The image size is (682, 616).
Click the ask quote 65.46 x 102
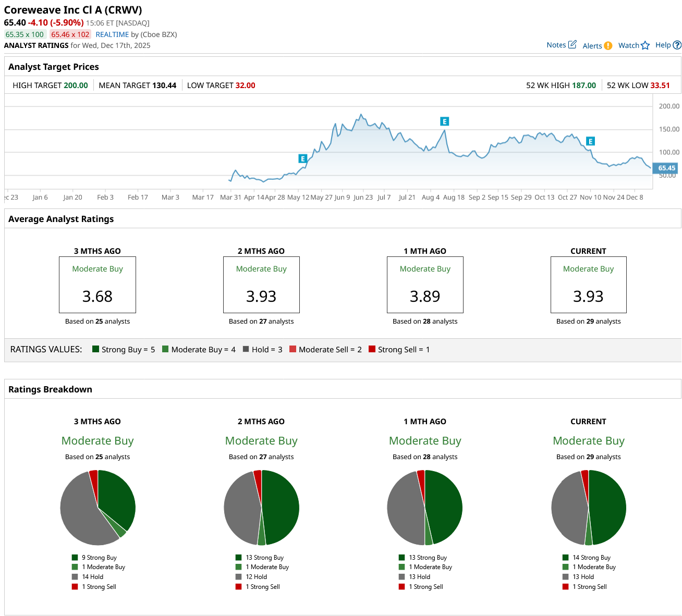(x=70, y=34)
